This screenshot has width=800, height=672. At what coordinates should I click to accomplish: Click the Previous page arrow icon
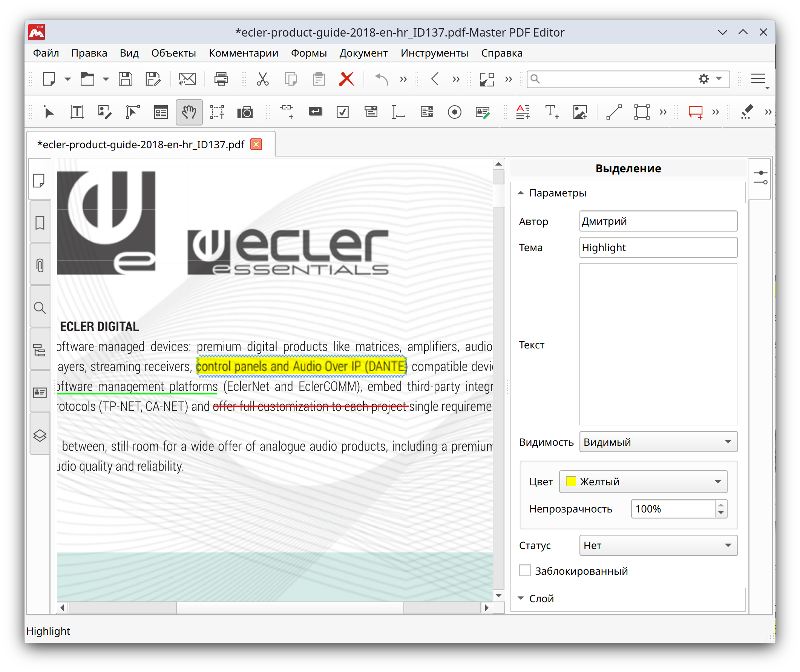[x=435, y=79]
